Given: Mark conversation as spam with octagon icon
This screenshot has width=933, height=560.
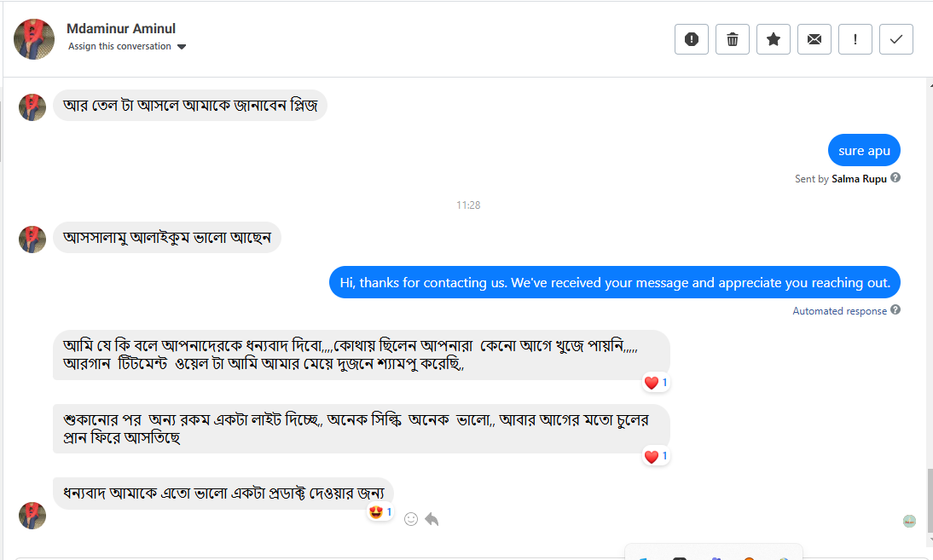Looking at the screenshot, I should tap(692, 39).
